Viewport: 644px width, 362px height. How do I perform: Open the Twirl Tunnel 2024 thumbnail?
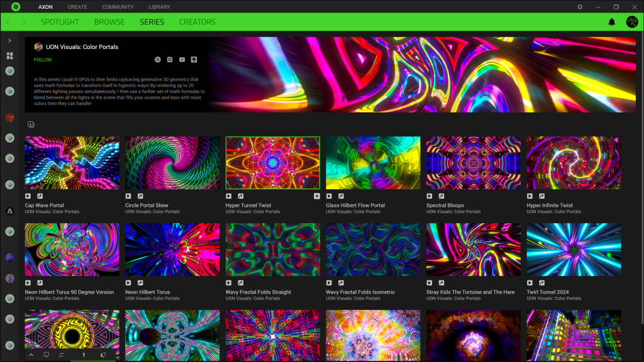[x=574, y=250]
